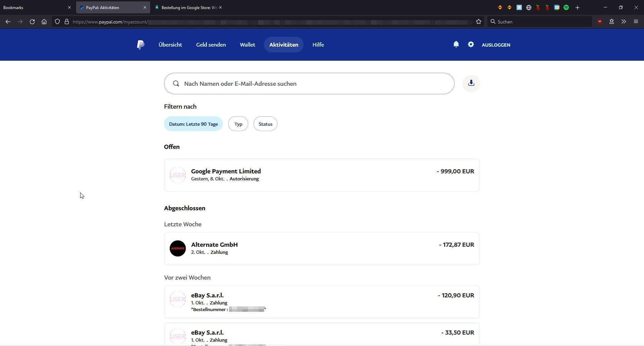Click the AUSLOGGEN link
Screen dimensions: 644x346
[496, 45]
